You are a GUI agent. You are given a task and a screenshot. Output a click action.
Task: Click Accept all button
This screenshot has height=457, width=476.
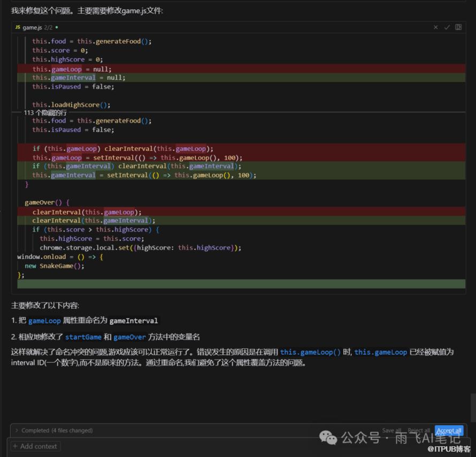[x=449, y=430]
